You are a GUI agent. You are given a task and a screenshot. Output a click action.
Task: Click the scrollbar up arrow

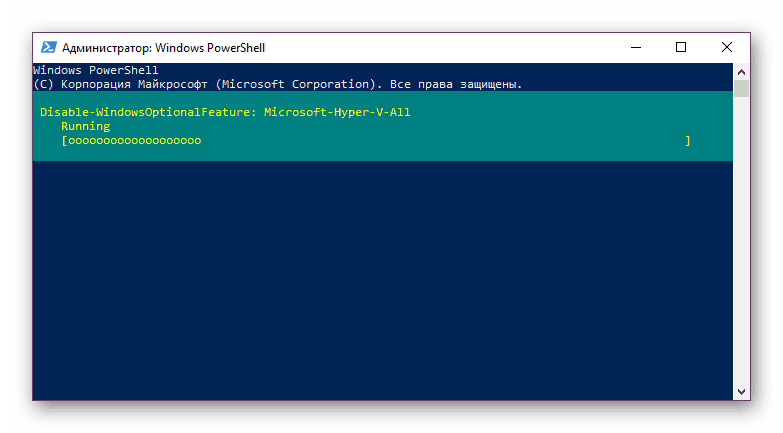741,71
